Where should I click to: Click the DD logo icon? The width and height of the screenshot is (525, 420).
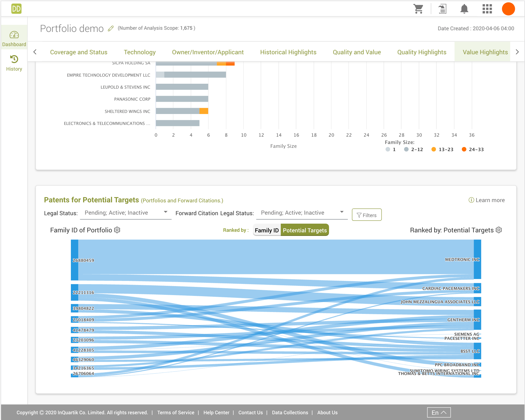(16, 9)
